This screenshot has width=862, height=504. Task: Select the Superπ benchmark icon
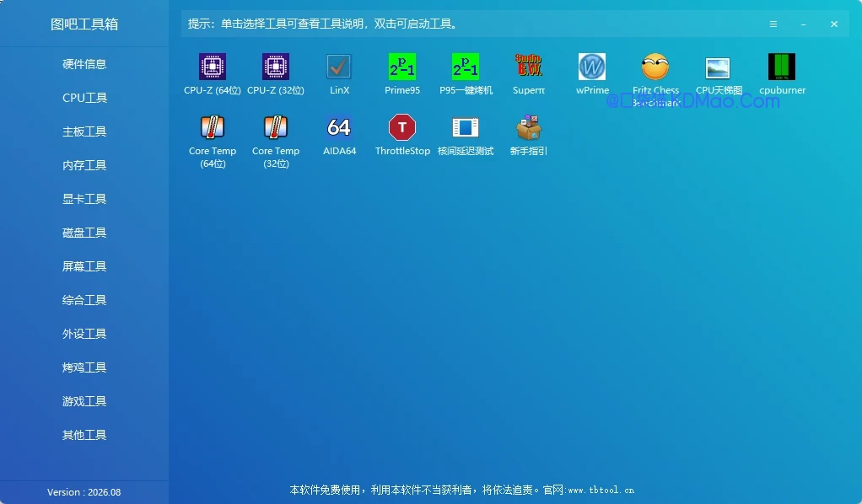tap(528, 66)
